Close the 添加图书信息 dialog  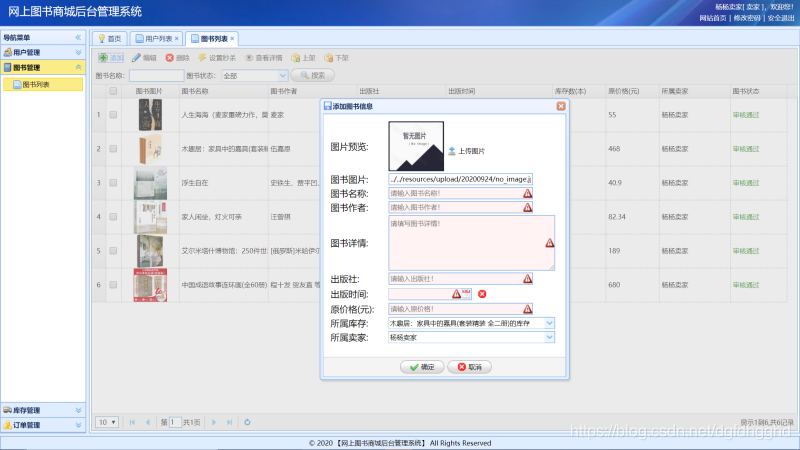(x=561, y=106)
